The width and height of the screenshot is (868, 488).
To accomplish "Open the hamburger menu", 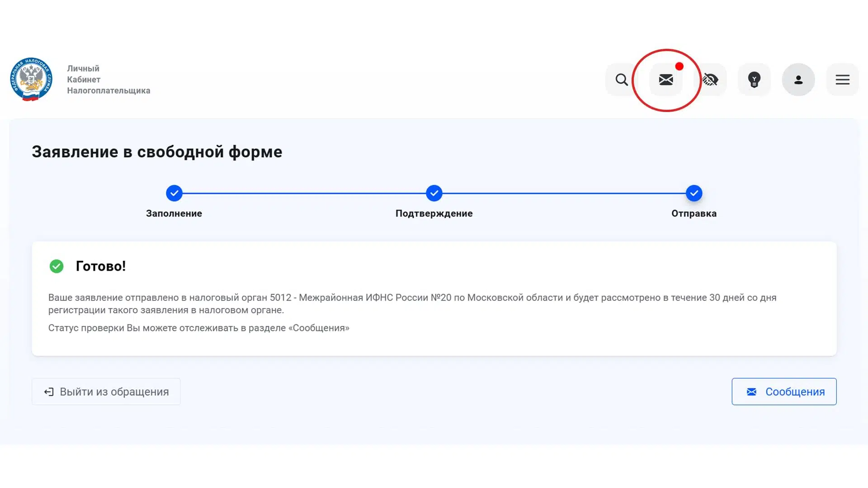I will click(842, 80).
